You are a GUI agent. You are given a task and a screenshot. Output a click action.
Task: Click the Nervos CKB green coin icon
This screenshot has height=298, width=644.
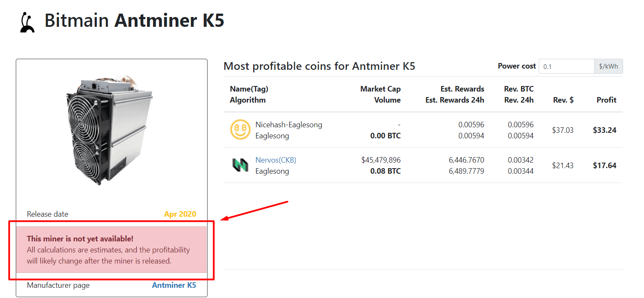(240, 165)
